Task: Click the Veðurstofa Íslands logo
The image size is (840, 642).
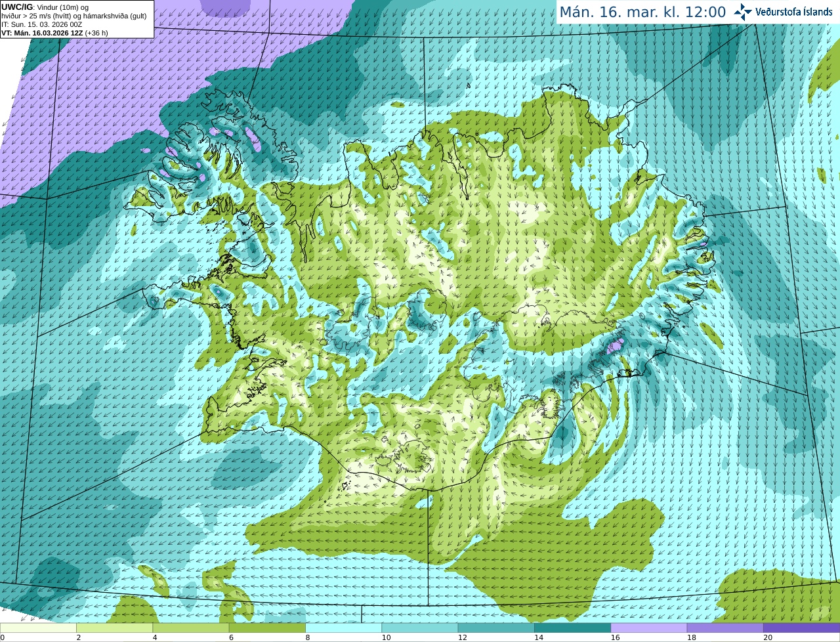Action: pos(783,12)
